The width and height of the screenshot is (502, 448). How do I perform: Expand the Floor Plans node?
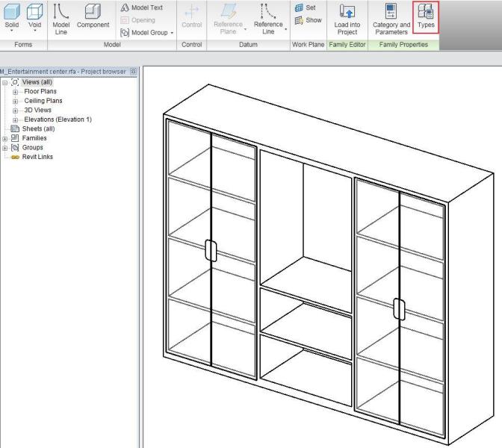click(x=15, y=92)
